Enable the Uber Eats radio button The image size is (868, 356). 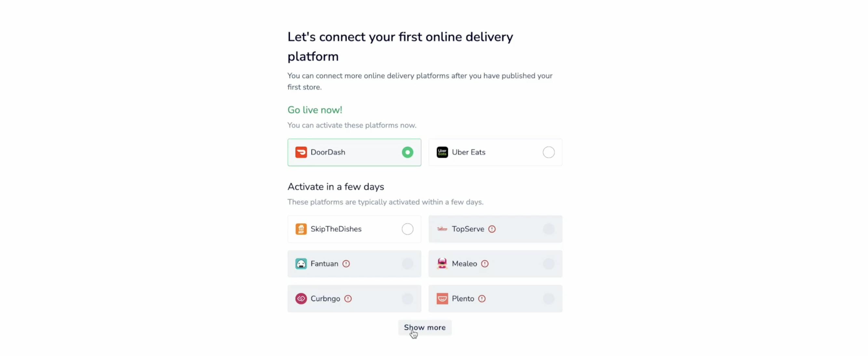[549, 152]
